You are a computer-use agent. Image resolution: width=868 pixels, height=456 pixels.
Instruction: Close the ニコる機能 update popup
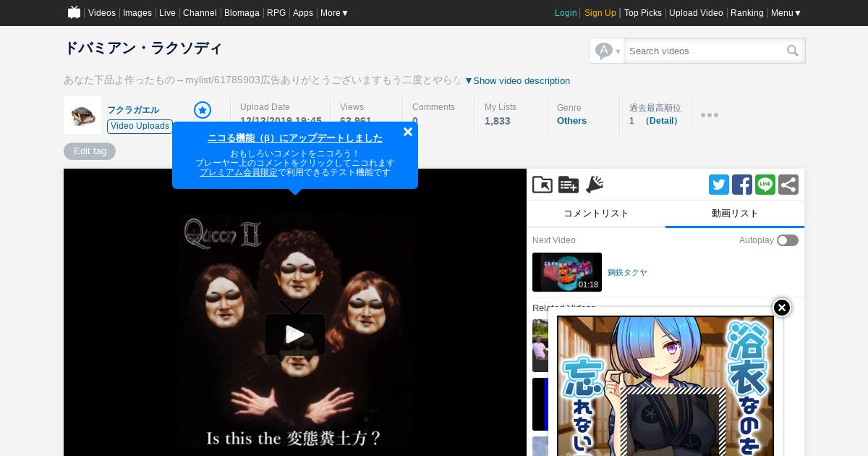point(408,132)
